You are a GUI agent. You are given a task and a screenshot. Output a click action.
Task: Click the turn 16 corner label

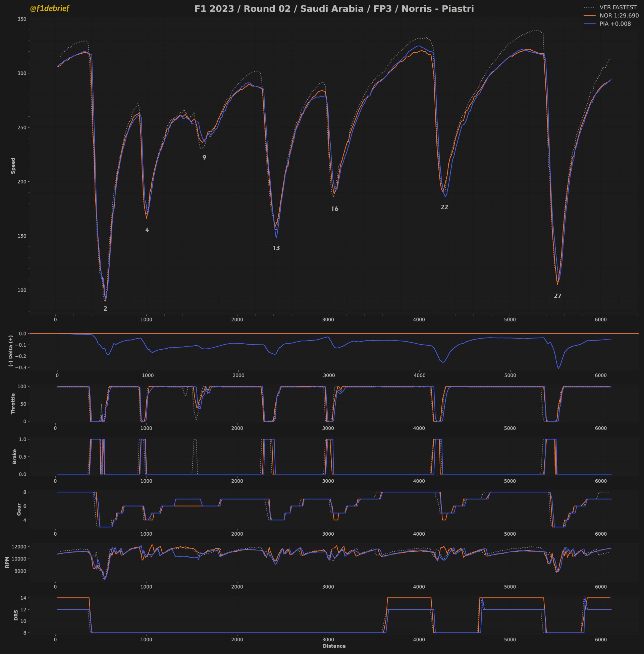pyautogui.click(x=334, y=209)
